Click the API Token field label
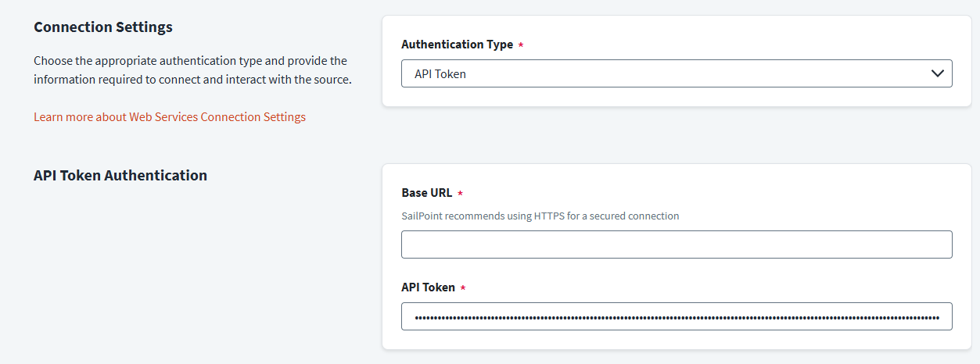Viewport: 980px width, 364px height. coord(428,287)
